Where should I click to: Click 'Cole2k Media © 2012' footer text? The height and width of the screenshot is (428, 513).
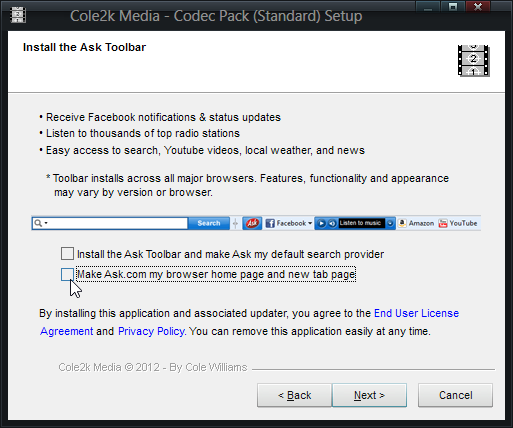click(153, 367)
